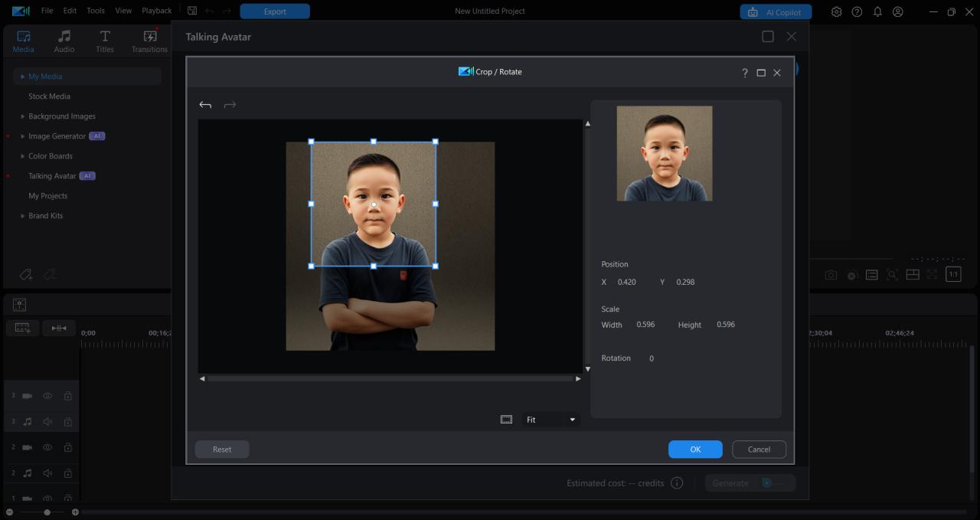
Task: Click the info icon next to Estimated cost
Action: 677,483
